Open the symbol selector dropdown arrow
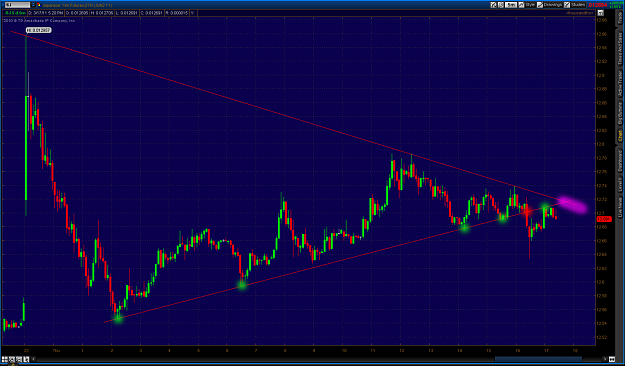Screen dimensions: 625x366 pos(33,5)
